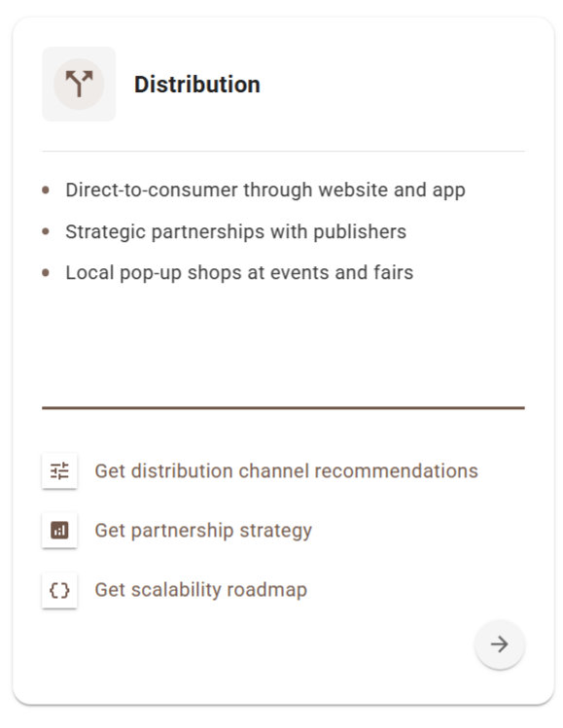Select Get partnership strategy
Screen dimensions: 563x728
coord(203,531)
